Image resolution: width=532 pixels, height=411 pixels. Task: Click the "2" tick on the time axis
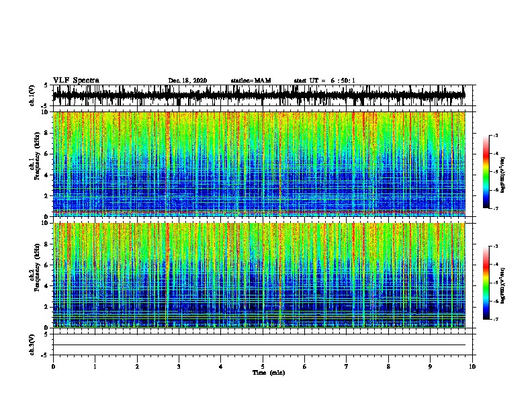(137, 367)
